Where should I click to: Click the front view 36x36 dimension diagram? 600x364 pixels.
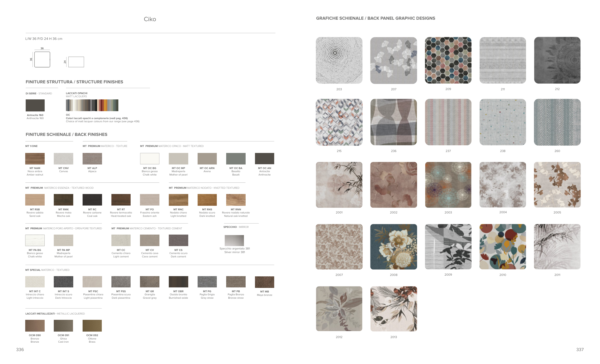42,59
